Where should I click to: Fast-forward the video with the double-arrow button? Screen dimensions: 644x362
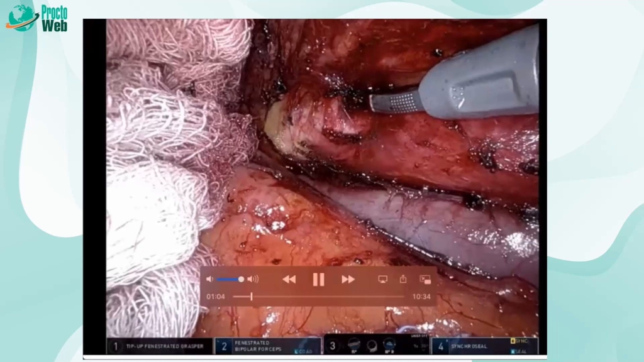coord(348,279)
